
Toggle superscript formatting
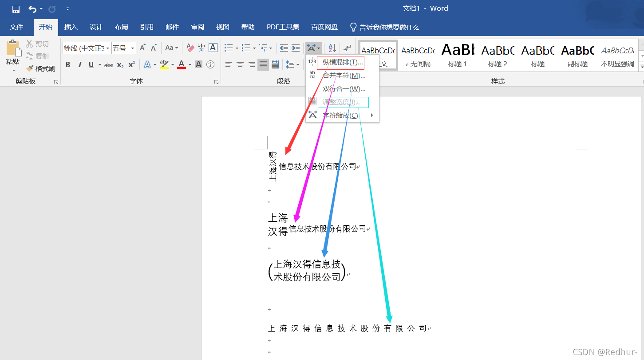pos(132,65)
